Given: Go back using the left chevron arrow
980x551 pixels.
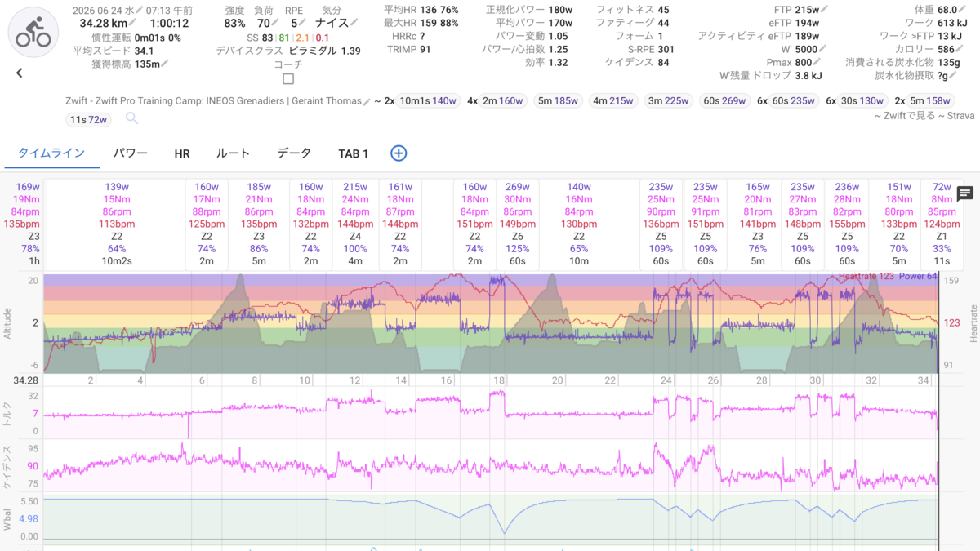Looking at the screenshot, I should point(20,73).
